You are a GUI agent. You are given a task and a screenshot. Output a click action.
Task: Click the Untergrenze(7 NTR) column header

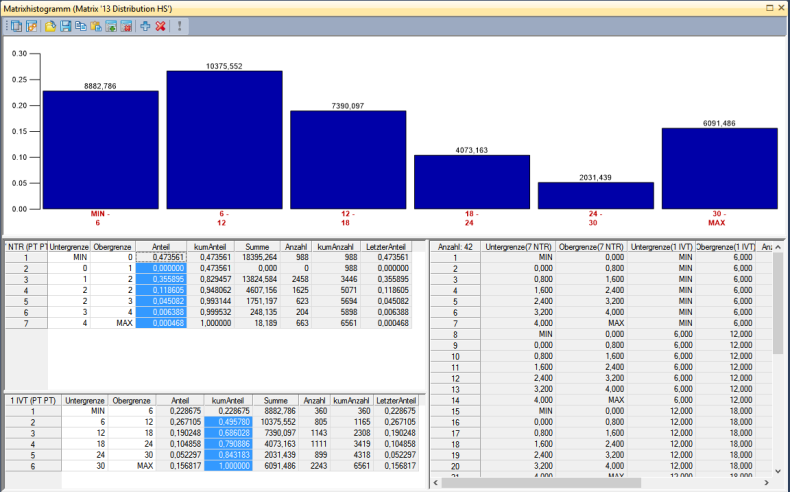(520, 246)
